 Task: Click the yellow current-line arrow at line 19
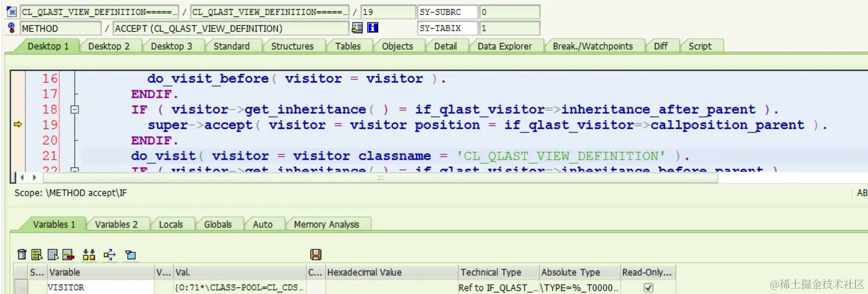pos(17,124)
